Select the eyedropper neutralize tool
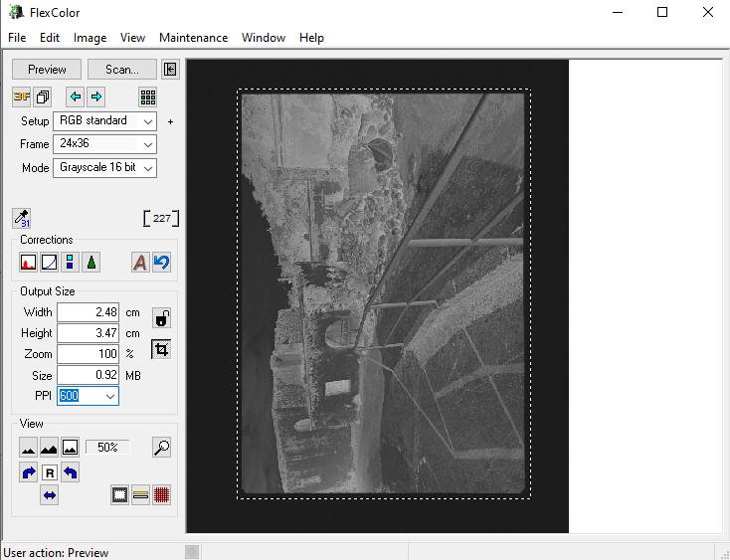 pyautogui.click(x=22, y=218)
